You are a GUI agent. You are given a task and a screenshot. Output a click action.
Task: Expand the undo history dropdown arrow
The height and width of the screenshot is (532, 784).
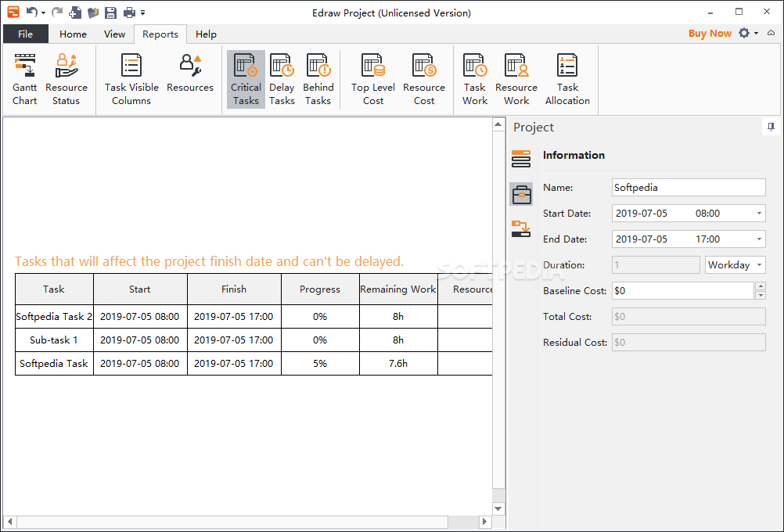(44, 13)
